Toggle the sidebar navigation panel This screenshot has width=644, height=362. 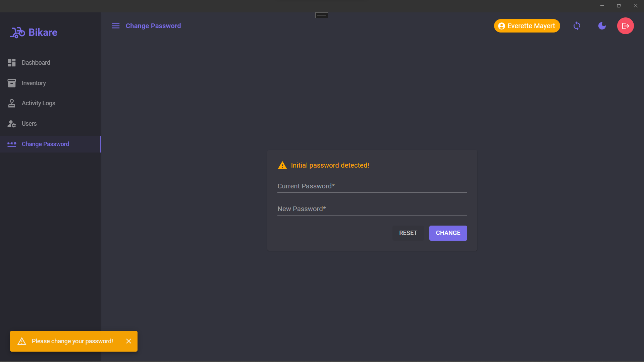tap(115, 26)
